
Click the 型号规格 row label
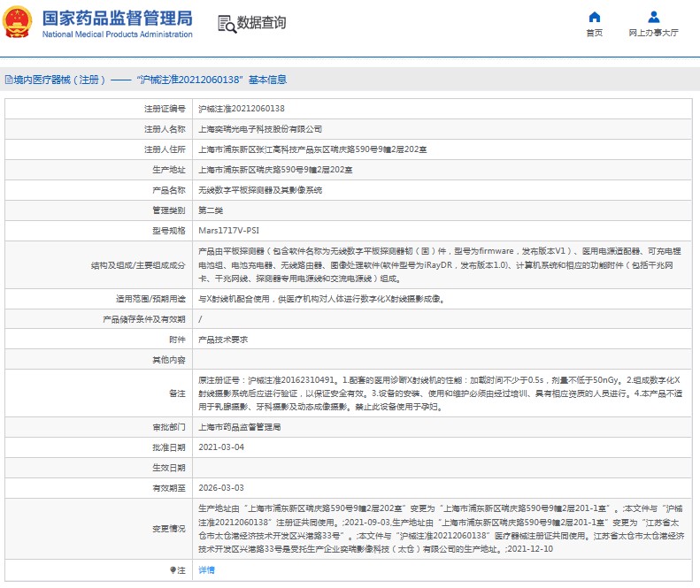pos(169,231)
